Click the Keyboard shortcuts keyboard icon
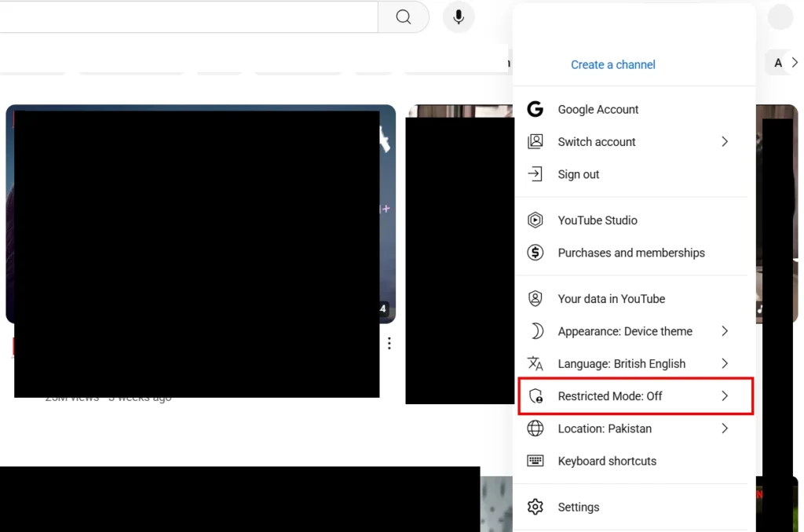The image size is (804, 532). pos(535,461)
